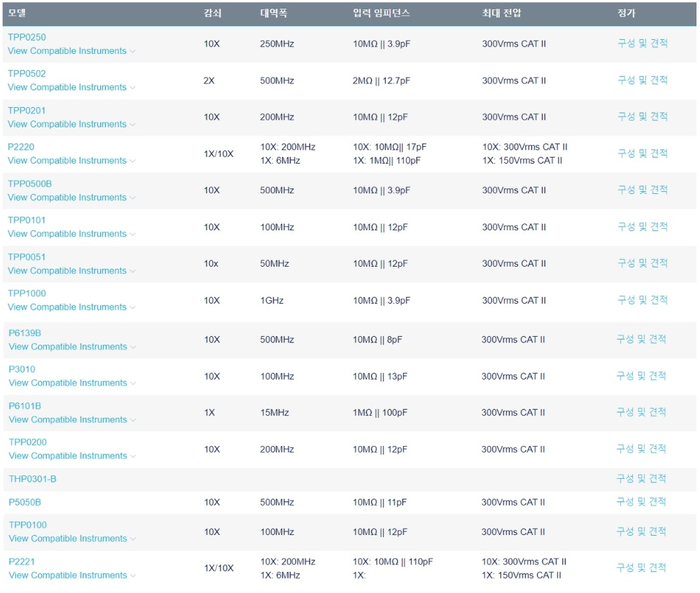The image size is (700, 593).
Task: Open the TPP0201 model link
Action: tap(27, 111)
